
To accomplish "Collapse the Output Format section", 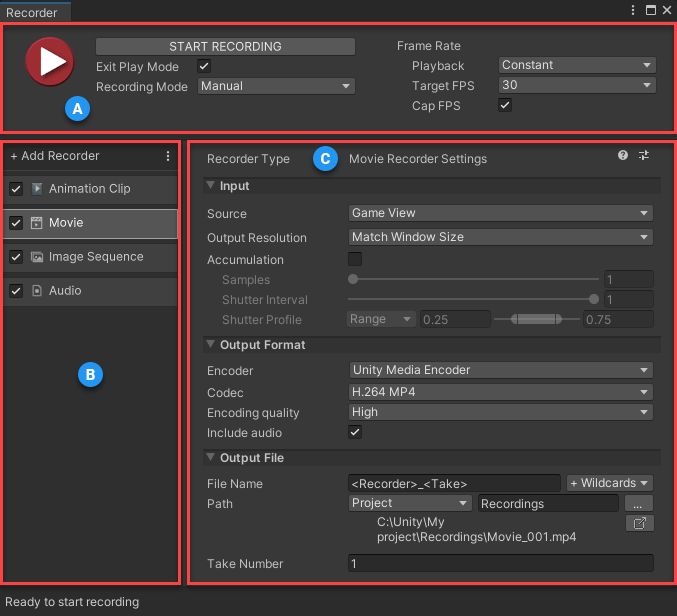I will click(x=210, y=344).
